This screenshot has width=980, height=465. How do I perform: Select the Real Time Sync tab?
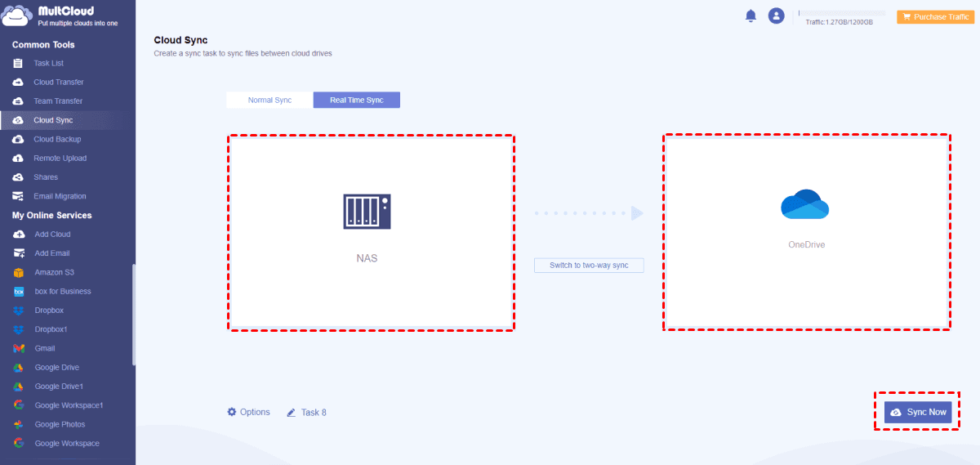click(x=357, y=100)
